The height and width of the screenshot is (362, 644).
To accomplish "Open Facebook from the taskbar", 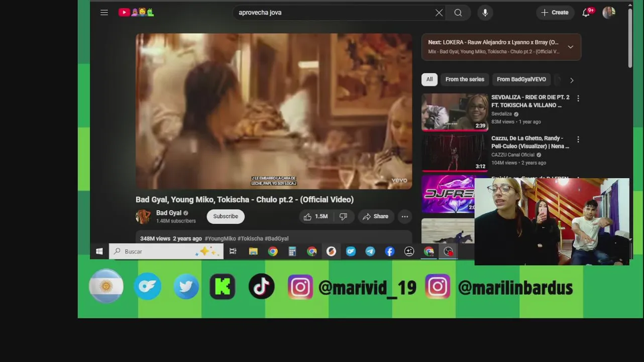I will (x=390, y=251).
